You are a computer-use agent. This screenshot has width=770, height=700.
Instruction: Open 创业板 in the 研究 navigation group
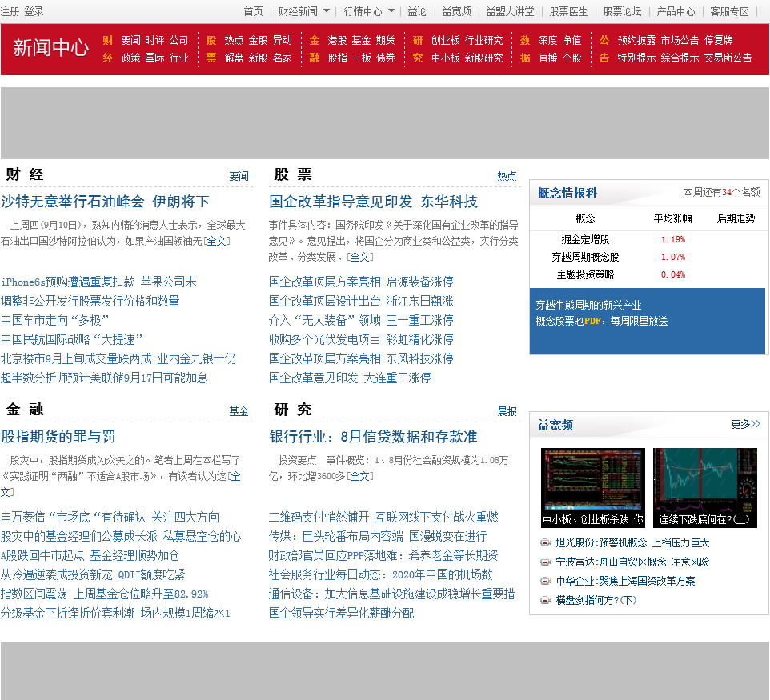click(x=445, y=40)
